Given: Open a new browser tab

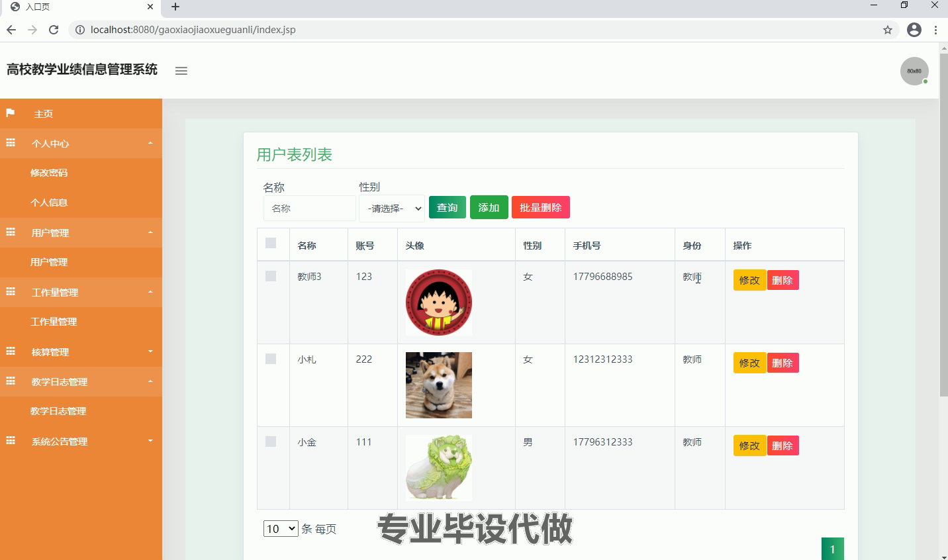Looking at the screenshot, I should click(x=175, y=7).
